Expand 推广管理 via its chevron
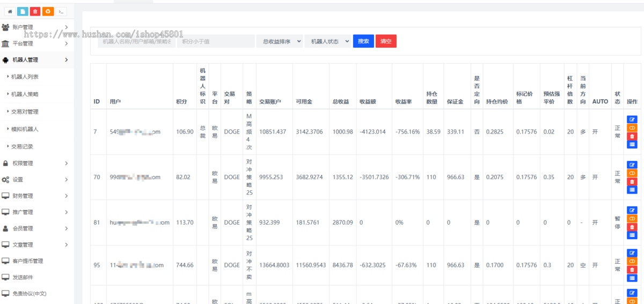 66,212
